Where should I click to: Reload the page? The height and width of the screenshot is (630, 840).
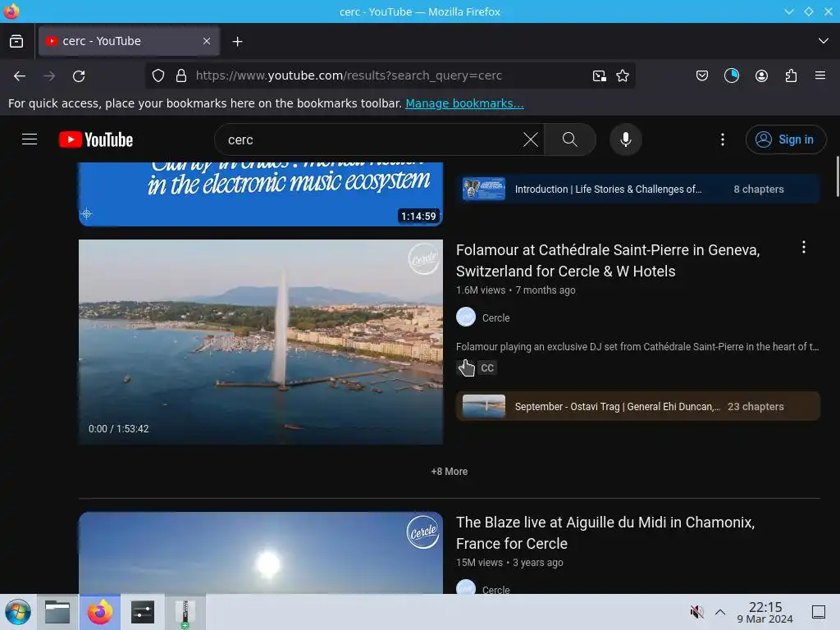(x=79, y=76)
